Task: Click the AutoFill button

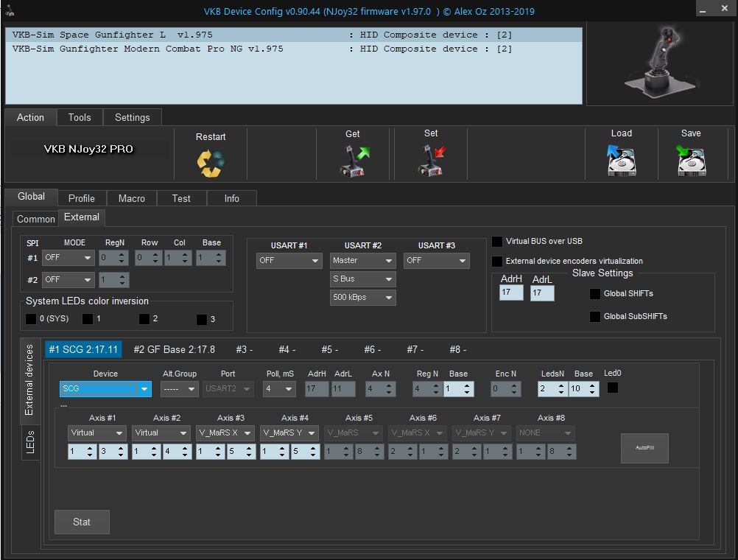Action: point(644,447)
